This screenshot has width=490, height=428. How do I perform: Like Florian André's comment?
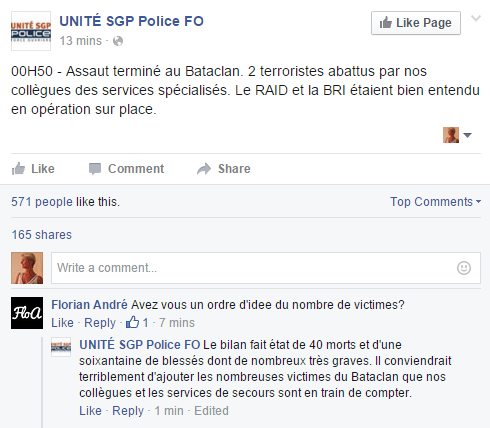click(62, 323)
